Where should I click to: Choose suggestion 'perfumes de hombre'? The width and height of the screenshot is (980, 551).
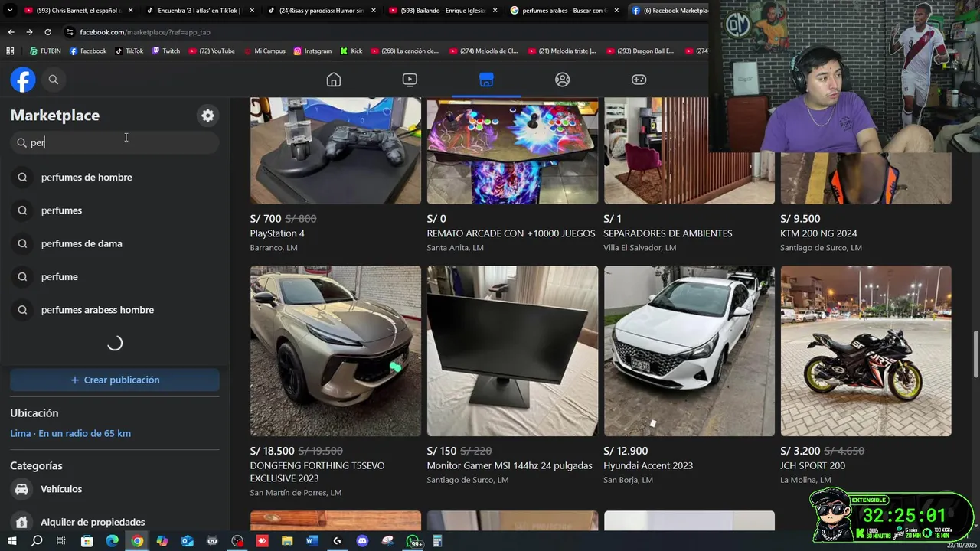tap(115, 178)
